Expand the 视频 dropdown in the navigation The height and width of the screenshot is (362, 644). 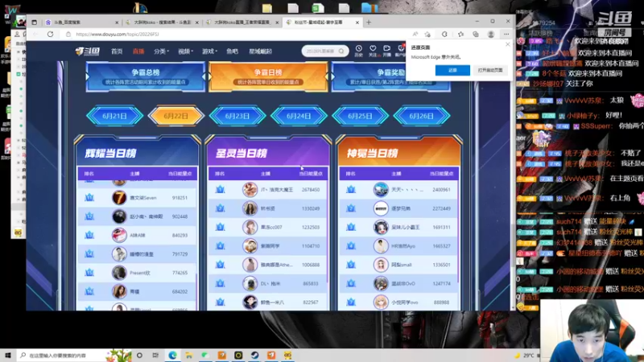[x=185, y=51]
